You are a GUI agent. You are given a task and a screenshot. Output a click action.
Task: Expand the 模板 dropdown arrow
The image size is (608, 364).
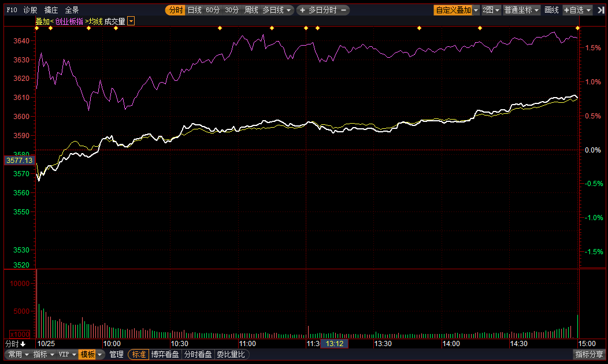click(100, 354)
